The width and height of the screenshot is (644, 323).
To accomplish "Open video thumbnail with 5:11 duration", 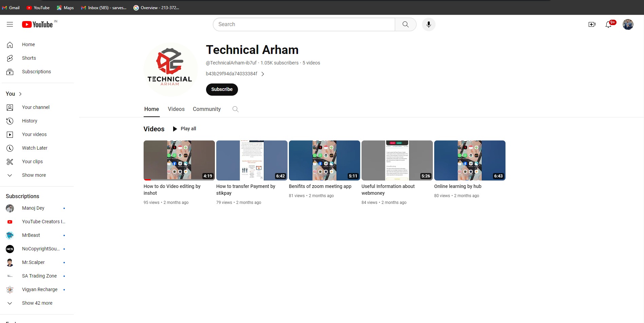I will (324, 160).
